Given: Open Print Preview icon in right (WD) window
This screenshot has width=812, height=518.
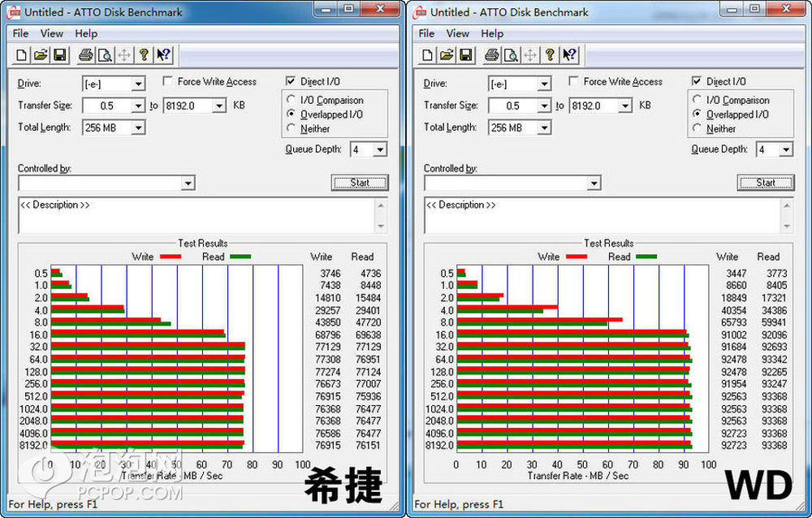Looking at the screenshot, I should [511, 55].
